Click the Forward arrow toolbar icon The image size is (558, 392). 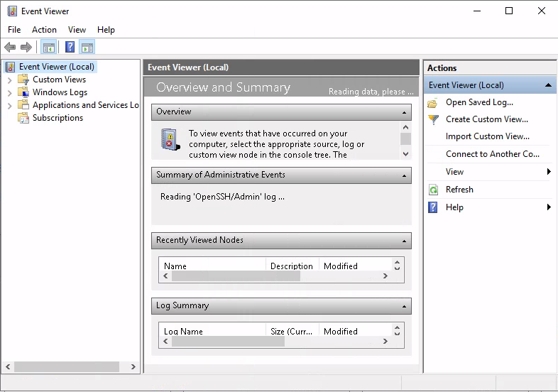(x=26, y=48)
